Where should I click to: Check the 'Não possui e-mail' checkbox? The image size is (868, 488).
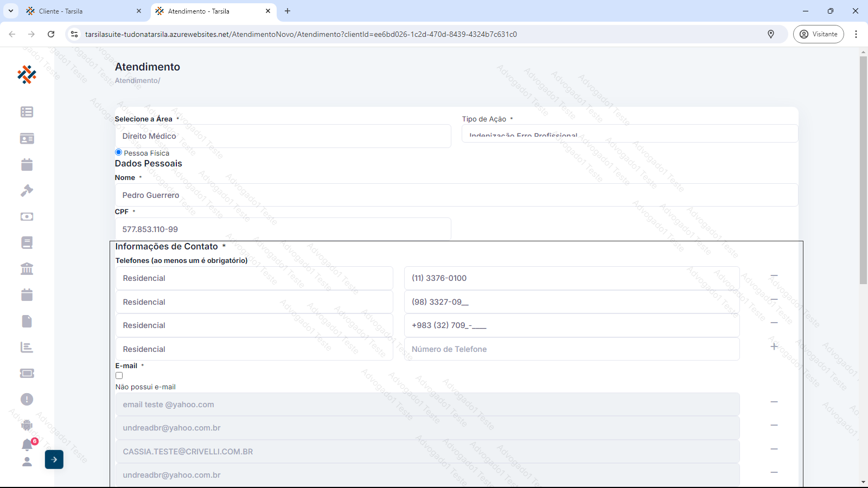pos(119,376)
